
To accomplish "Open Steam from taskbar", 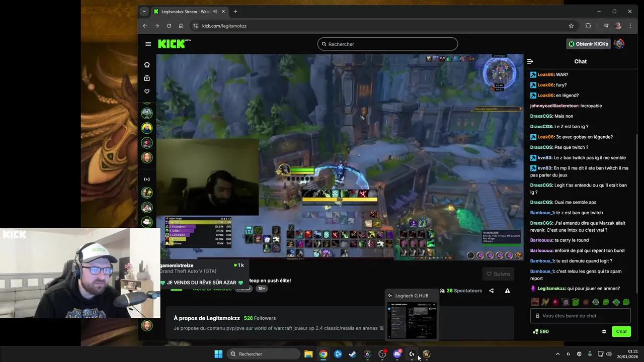I will tap(353, 354).
